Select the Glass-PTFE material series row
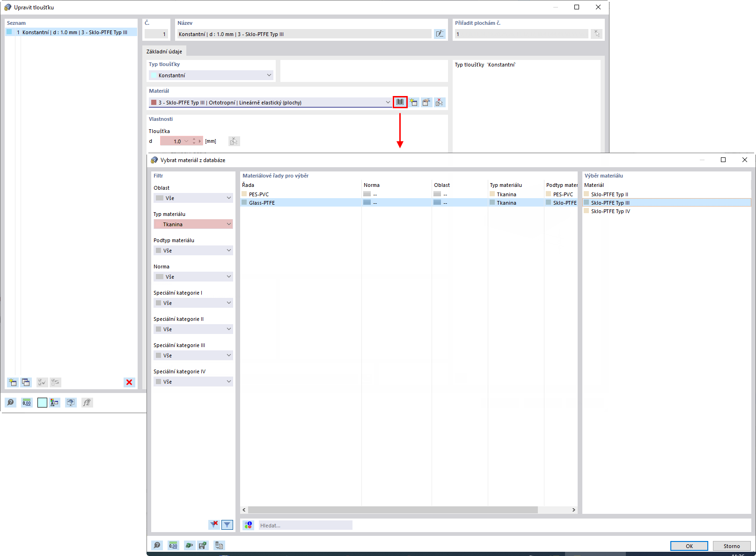The image size is (756, 556). [409, 203]
